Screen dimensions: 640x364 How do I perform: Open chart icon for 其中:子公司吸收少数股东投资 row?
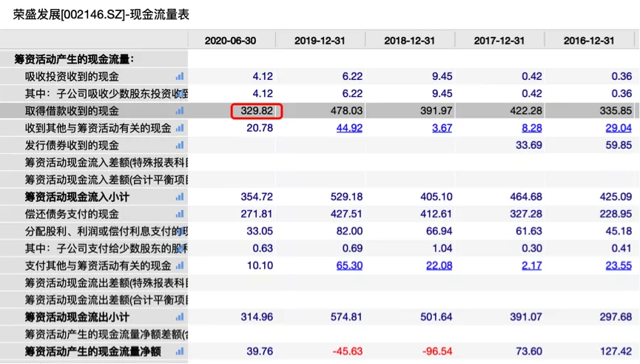(180, 93)
